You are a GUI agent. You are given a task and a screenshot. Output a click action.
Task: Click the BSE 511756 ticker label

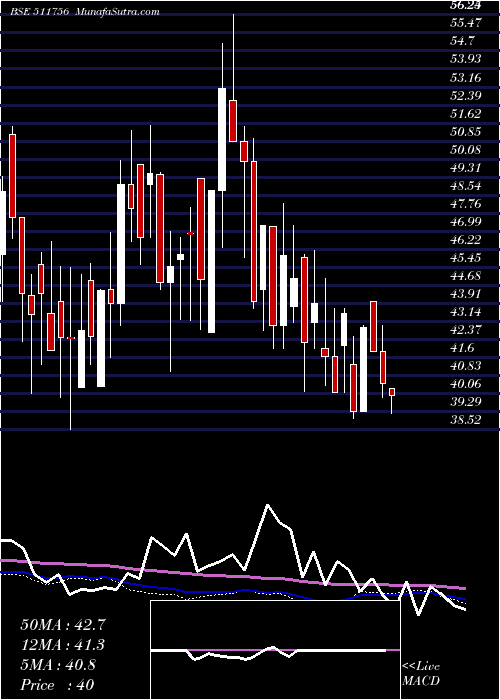(39, 12)
